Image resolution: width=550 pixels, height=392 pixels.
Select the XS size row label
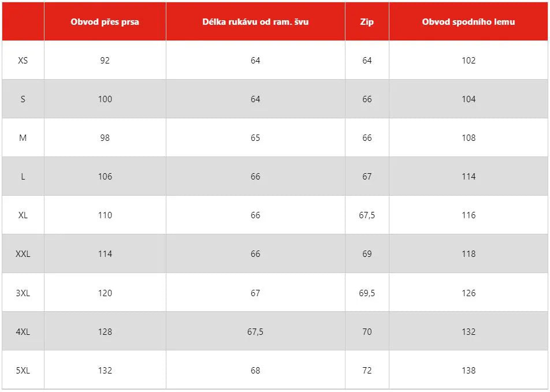[23, 60]
